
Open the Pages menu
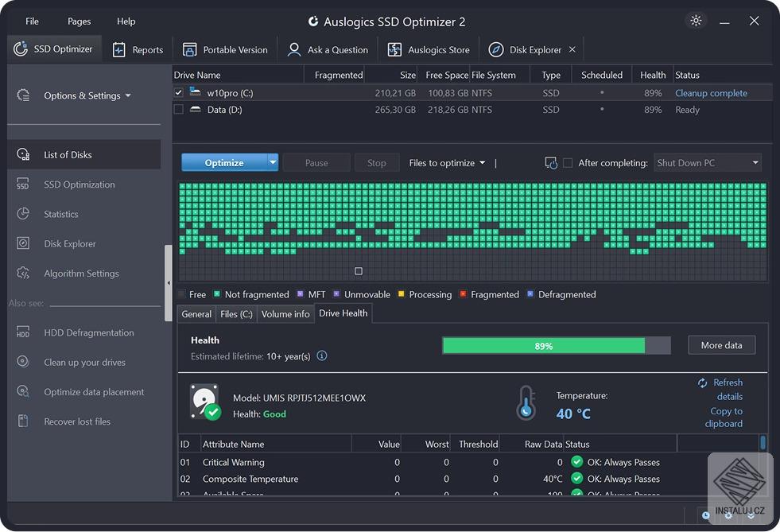(79, 21)
